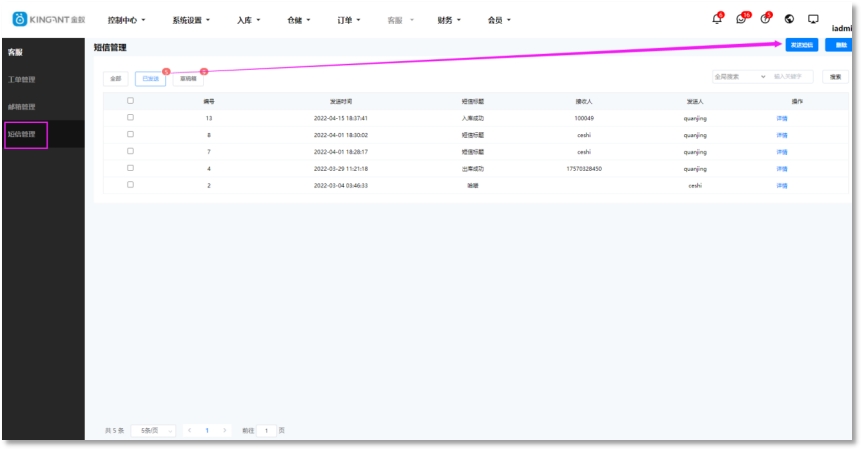862x450 pixels.
Task: Expand the 控制中心 dropdown menu
Action: pos(126,20)
